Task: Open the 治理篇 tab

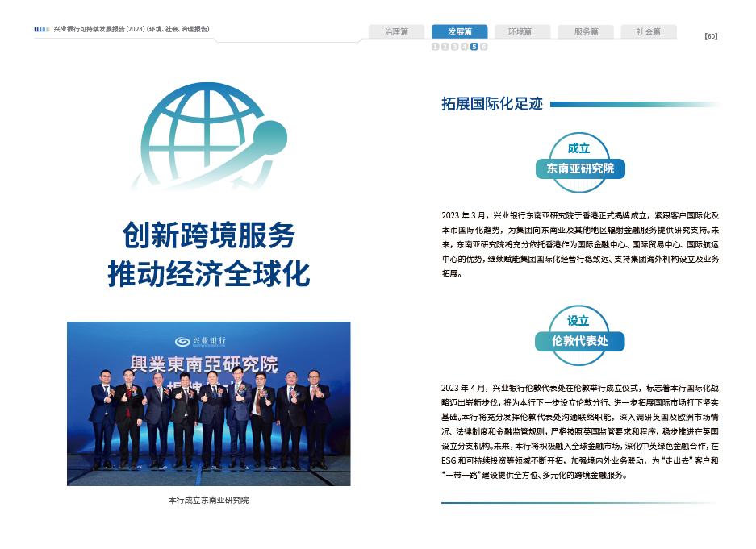Action: 396,32
